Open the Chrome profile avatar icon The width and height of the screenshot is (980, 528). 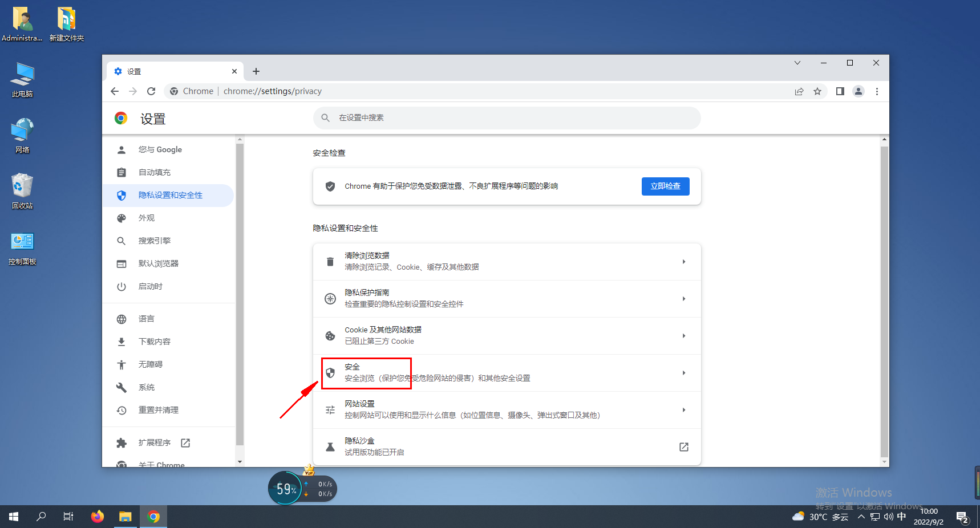(858, 91)
